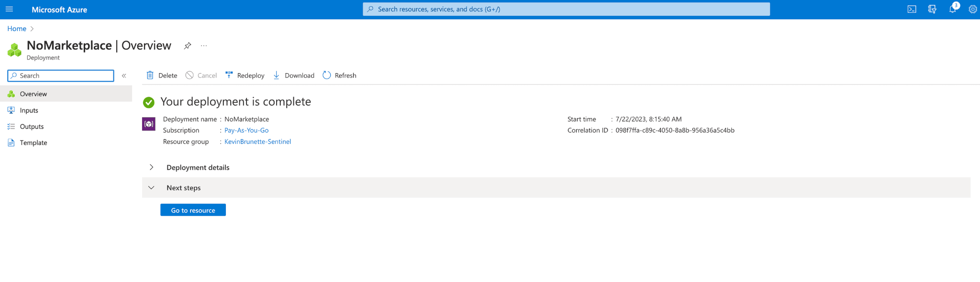Refresh the deployment overview
Image resolution: width=980 pixels, height=282 pixels.
(339, 76)
